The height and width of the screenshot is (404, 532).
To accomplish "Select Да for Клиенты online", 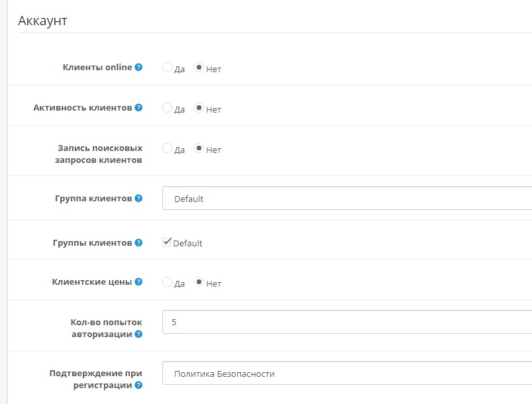I will click(167, 68).
